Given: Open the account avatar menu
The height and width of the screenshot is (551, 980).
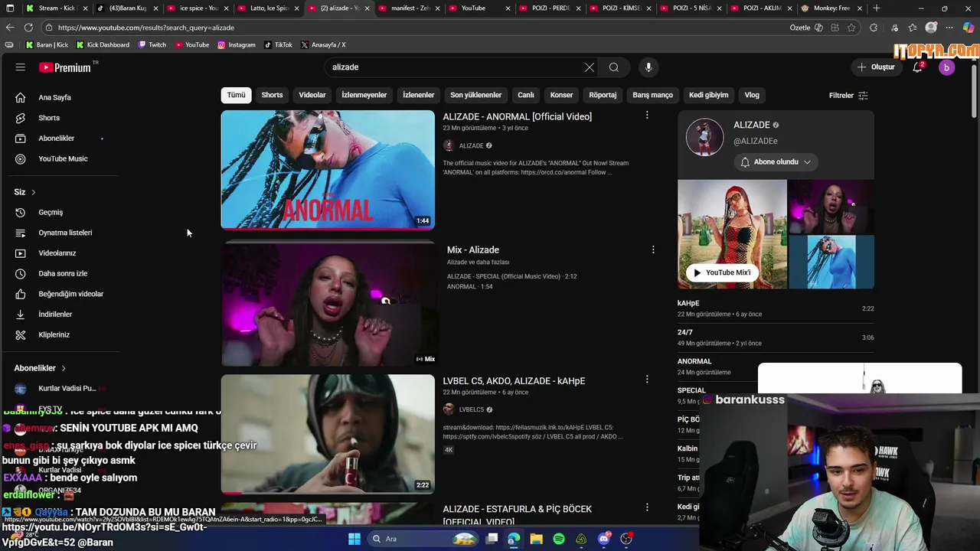Looking at the screenshot, I should tap(946, 67).
